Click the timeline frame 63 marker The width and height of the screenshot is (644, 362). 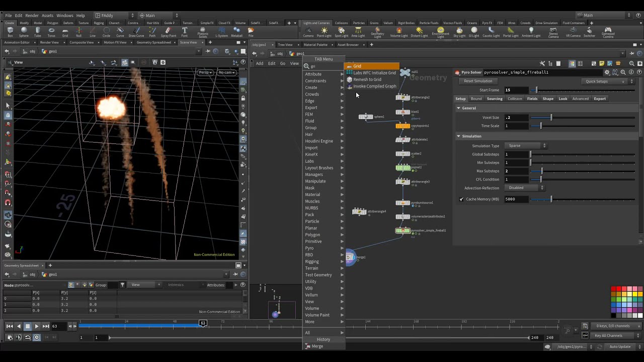203,323
